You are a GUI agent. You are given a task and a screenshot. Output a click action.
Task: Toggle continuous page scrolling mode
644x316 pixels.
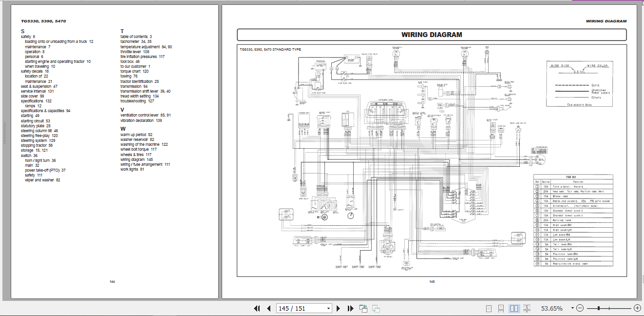(501, 308)
